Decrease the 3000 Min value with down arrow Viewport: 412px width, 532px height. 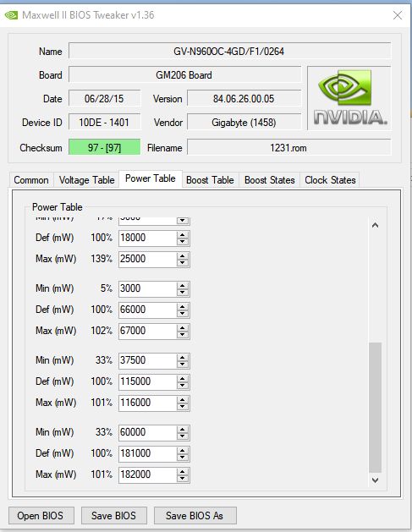click(183, 293)
